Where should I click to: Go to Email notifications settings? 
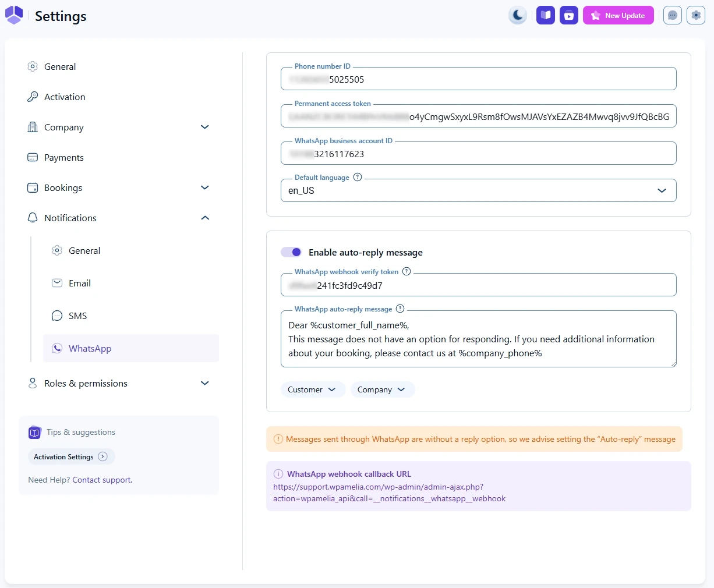coord(79,283)
